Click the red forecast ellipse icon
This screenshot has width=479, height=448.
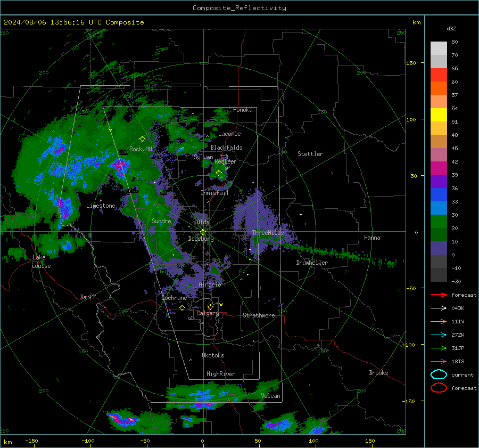(439, 388)
